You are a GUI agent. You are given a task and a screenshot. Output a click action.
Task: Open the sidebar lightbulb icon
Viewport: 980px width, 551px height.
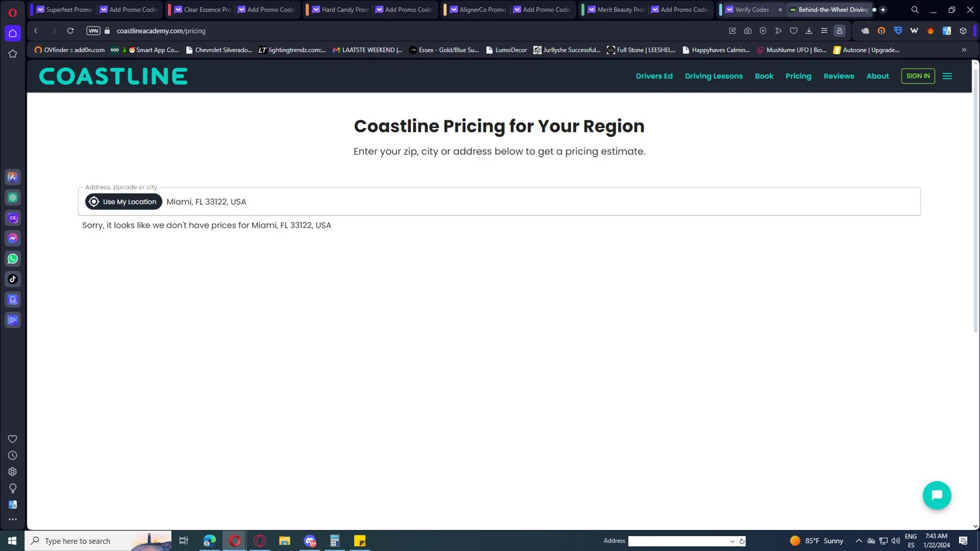coord(12,488)
